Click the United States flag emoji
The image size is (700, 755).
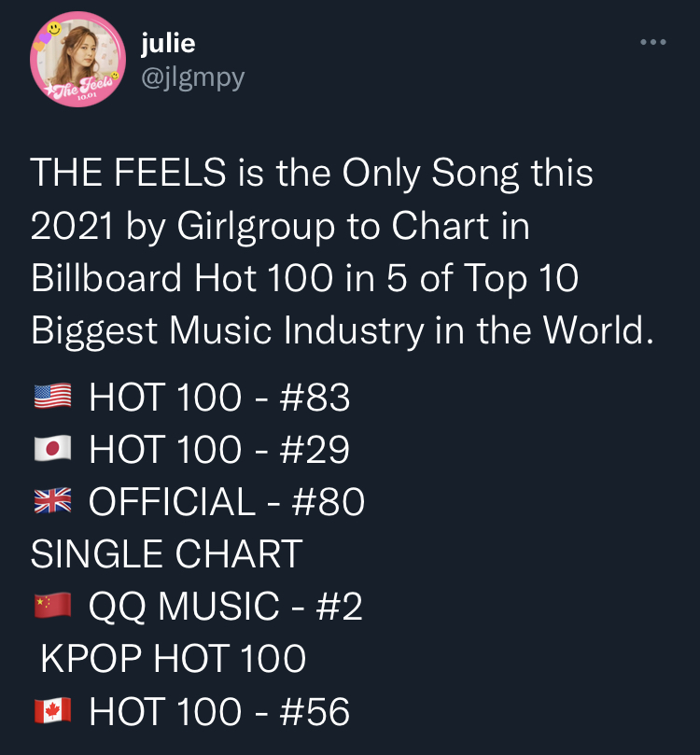click(52, 397)
